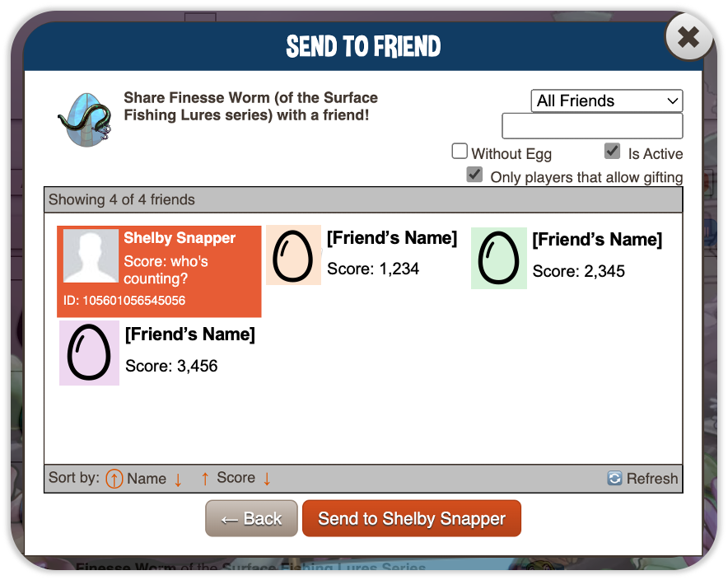Viewport: 728px width, 580px height.
Task: Click the Finesse Worm egg image
Action: click(86, 119)
